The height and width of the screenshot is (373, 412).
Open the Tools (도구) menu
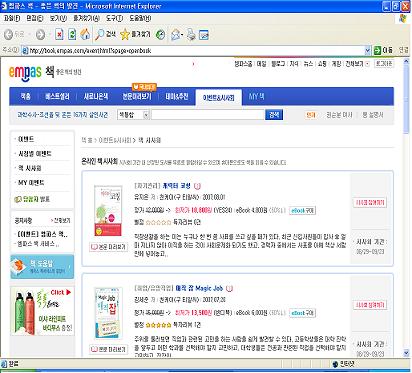pyautogui.click(x=114, y=18)
